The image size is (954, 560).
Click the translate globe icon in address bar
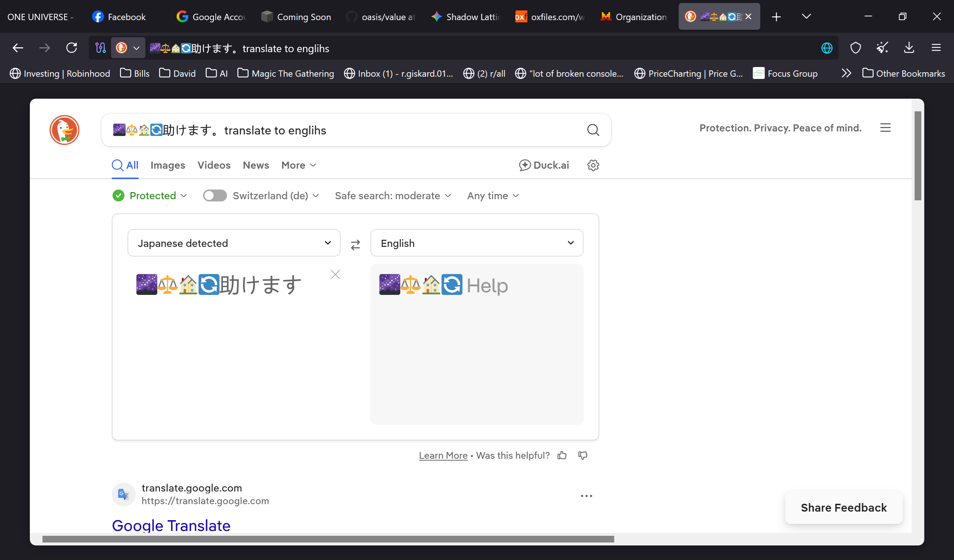[x=827, y=48]
